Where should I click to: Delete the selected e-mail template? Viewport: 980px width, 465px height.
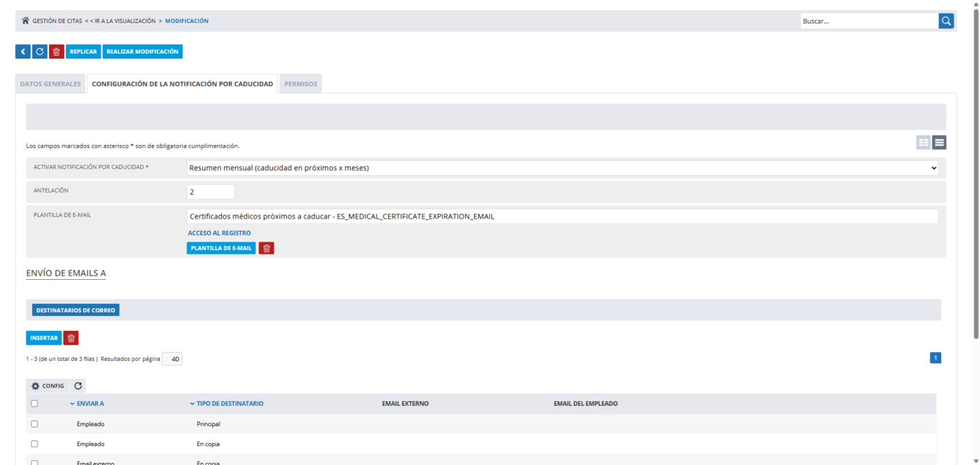click(267, 248)
